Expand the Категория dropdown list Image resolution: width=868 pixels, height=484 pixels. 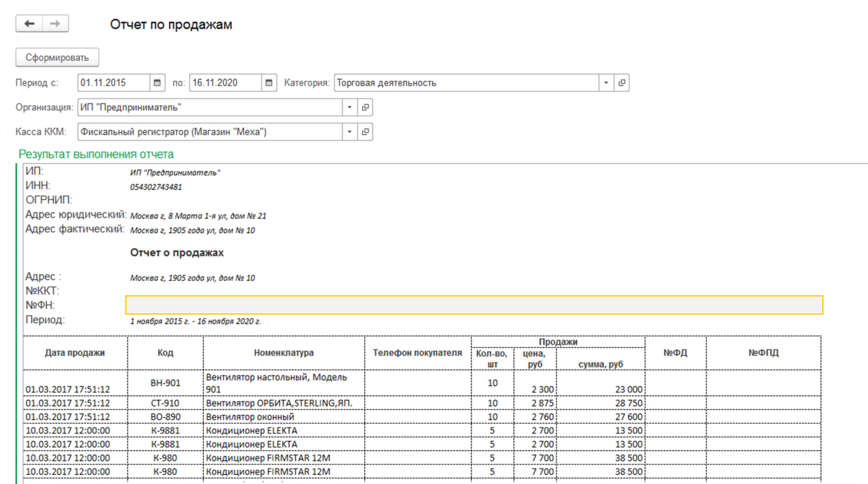pyautogui.click(x=606, y=83)
